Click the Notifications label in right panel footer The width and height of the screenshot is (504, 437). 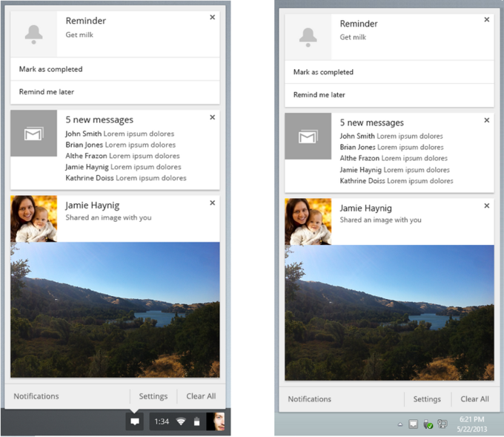pos(310,399)
